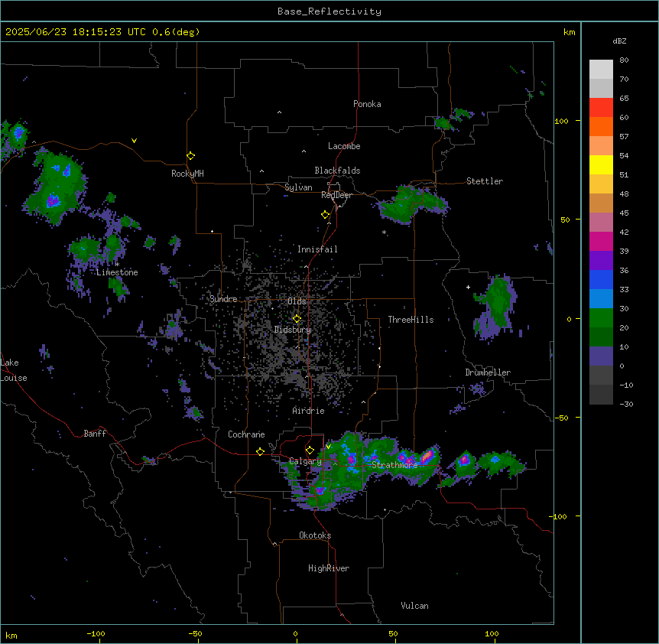659x644 pixels.
Task: Click the yellow diamond marker above Calgary
Action: pos(310,450)
